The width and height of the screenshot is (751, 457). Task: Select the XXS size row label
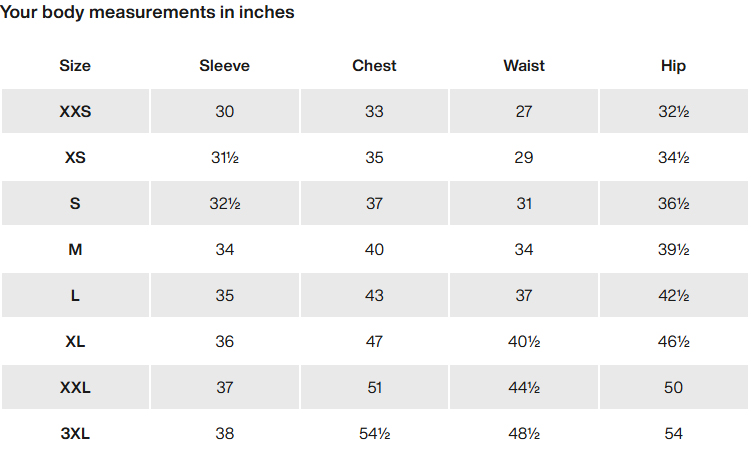[75, 112]
